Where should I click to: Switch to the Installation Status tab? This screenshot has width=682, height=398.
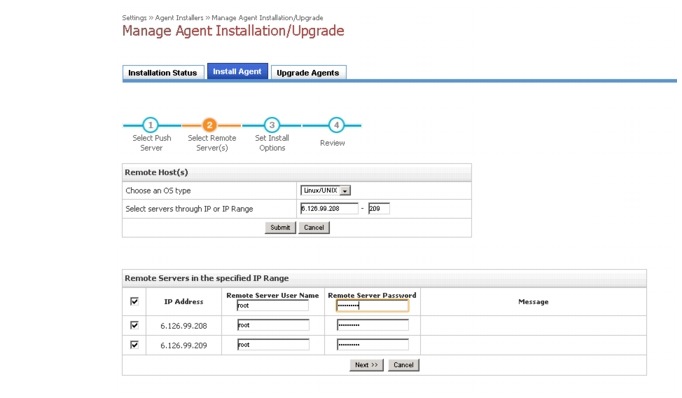click(163, 73)
